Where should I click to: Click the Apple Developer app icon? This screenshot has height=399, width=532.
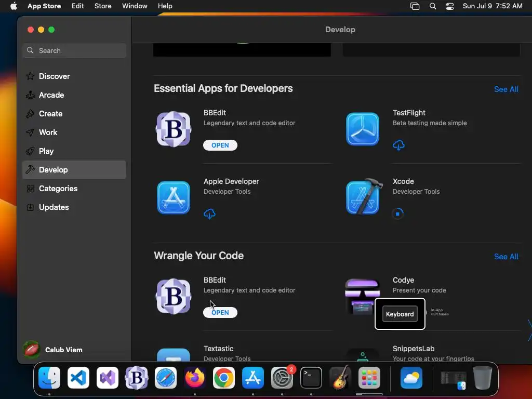point(174,197)
